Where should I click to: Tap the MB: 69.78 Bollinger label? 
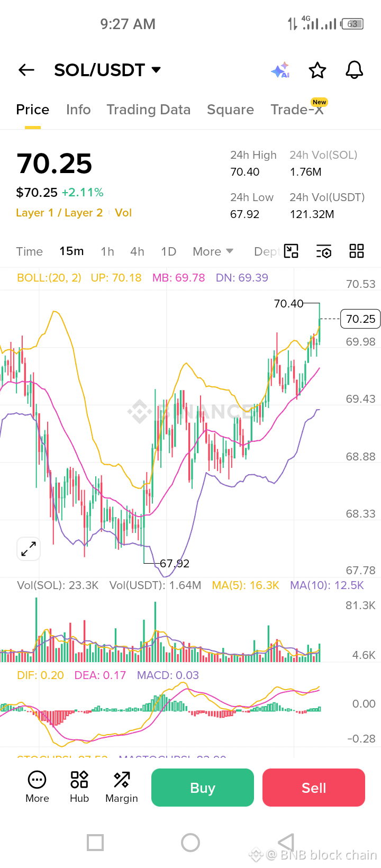click(178, 278)
